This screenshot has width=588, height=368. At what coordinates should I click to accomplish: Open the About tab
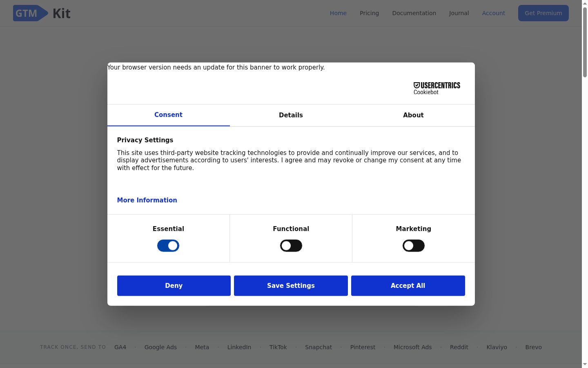413,115
